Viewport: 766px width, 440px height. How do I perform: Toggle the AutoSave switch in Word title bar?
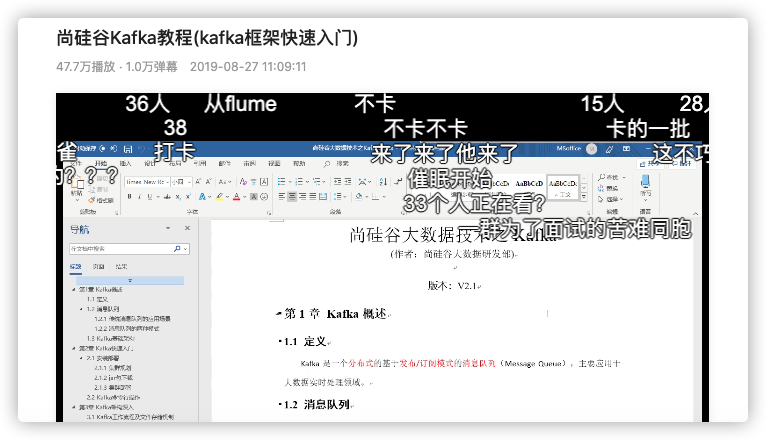(108, 148)
